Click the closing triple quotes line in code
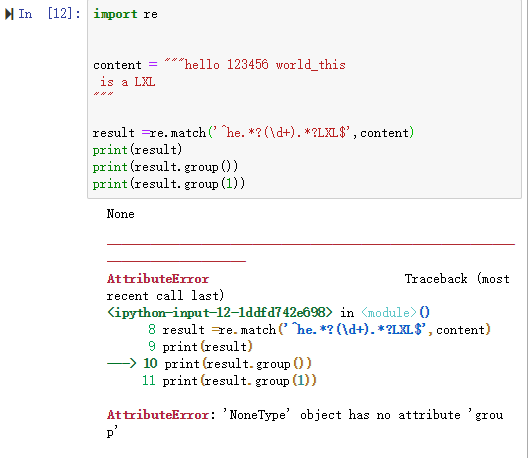The image size is (531, 458). point(103,95)
